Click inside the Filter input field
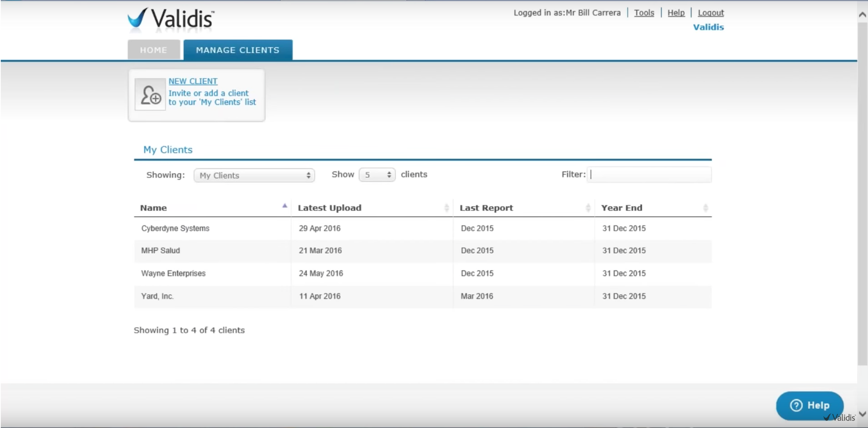 pyautogui.click(x=649, y=174)
